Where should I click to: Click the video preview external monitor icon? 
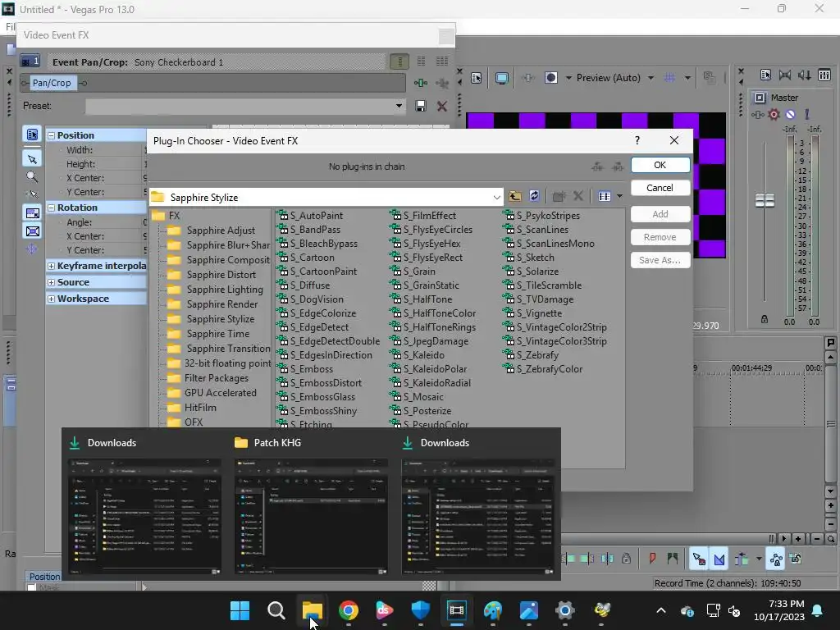[502, 78]
